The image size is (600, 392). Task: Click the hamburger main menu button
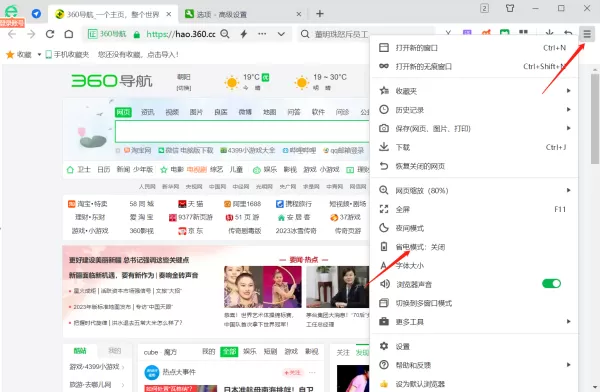pyautogui.click(x=587, y=34)
